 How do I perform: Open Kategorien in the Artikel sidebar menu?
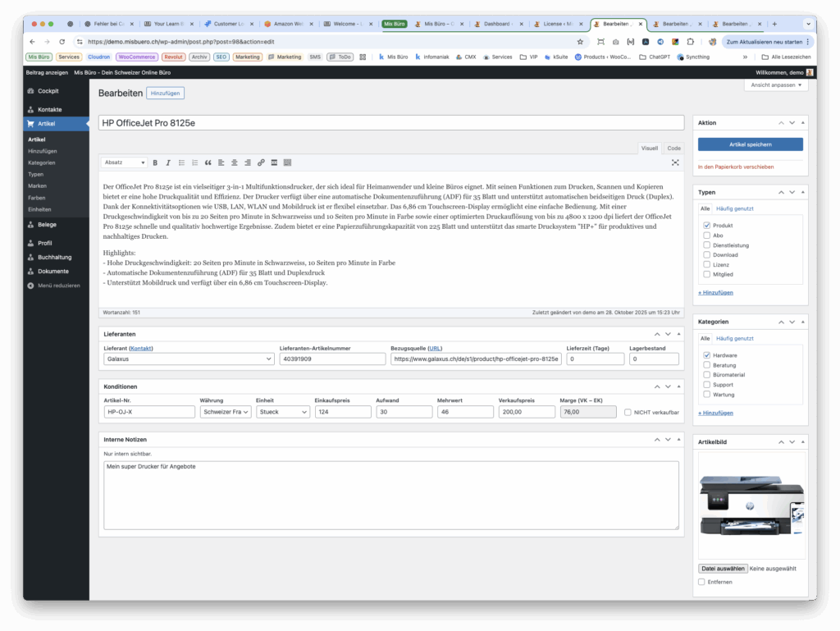tap(42, 162)
